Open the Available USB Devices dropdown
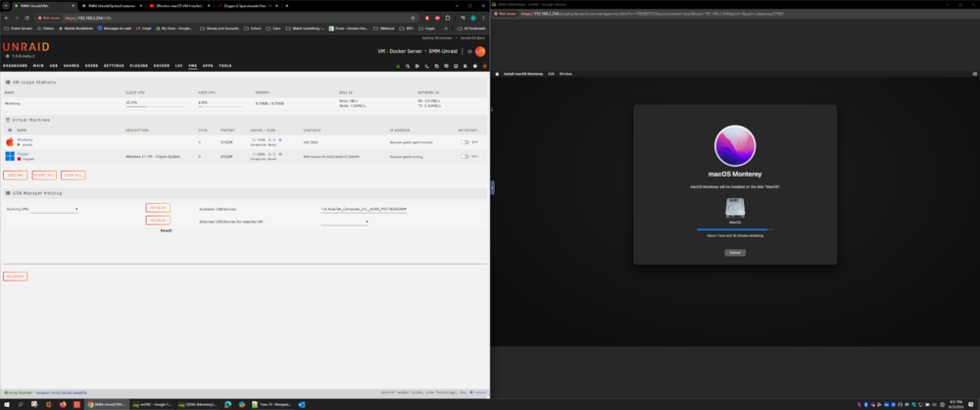This screenshot has width=980, height=410. [x=364, y=209]
